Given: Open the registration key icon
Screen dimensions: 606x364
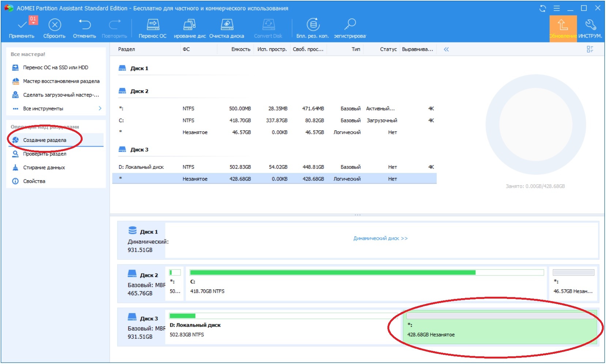Looking at the screenshot, I should coord(350,28).
